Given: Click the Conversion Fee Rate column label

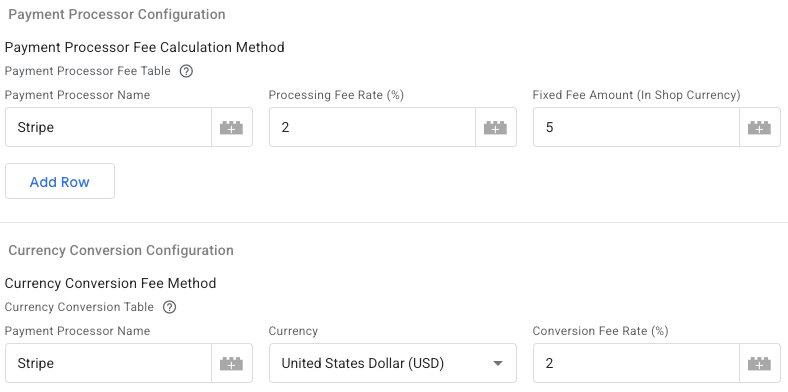Looking at the screenshot, I should [601, 331].
